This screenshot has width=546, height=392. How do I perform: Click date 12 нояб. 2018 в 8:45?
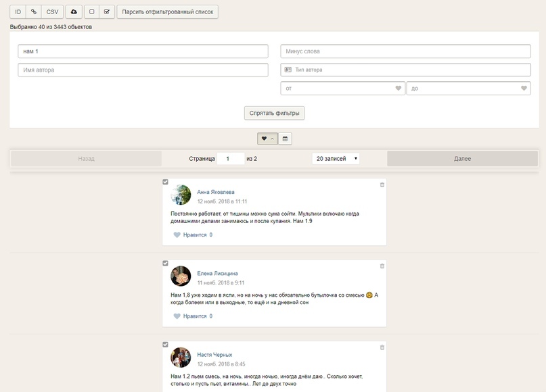click(x=221, y=364)
